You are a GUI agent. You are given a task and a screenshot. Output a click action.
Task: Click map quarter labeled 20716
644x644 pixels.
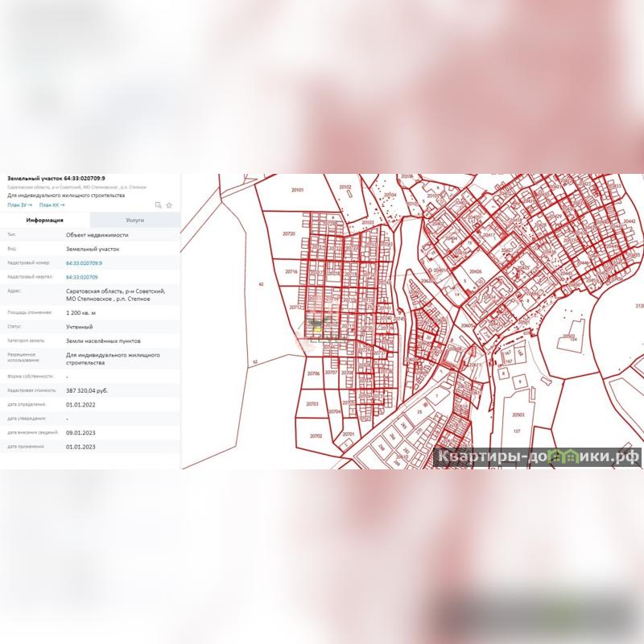(x=291, y=272)
